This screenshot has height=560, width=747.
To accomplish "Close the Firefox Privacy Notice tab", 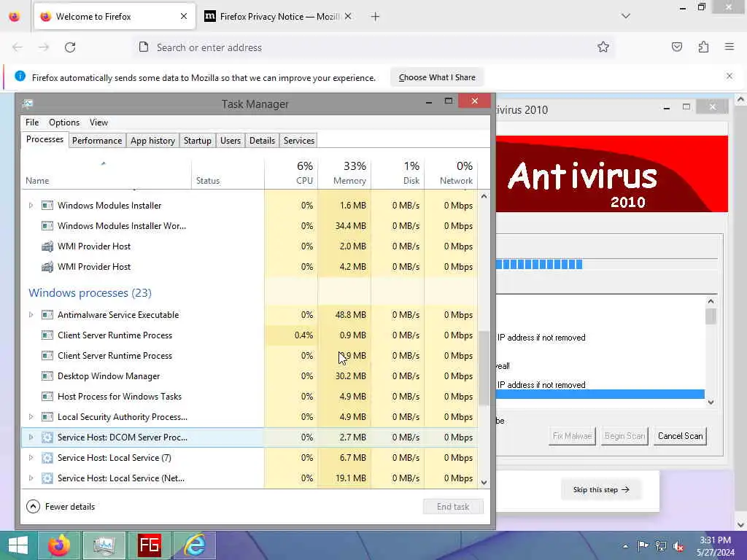I will pyautogui.click(x=348, y=17).
